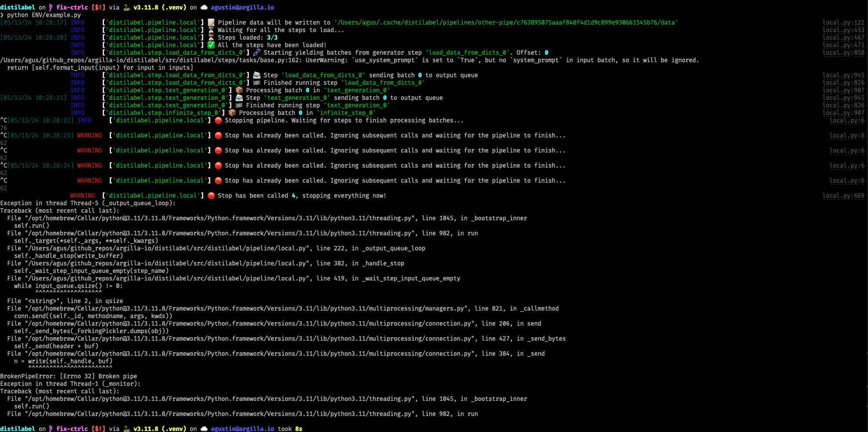Click the cloud icon in the top prompt
Image resolution: width=868 pixels, height=432 pixels.
click(204, 8)
